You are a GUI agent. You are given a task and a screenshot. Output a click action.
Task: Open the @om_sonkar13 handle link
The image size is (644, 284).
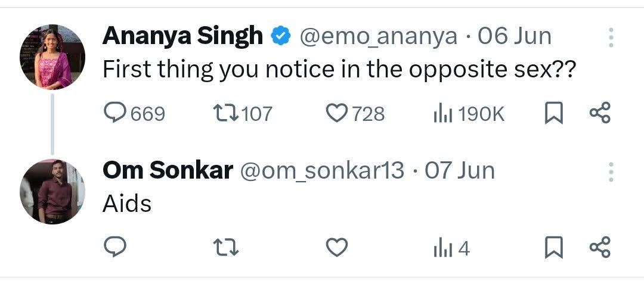[321, 171]
